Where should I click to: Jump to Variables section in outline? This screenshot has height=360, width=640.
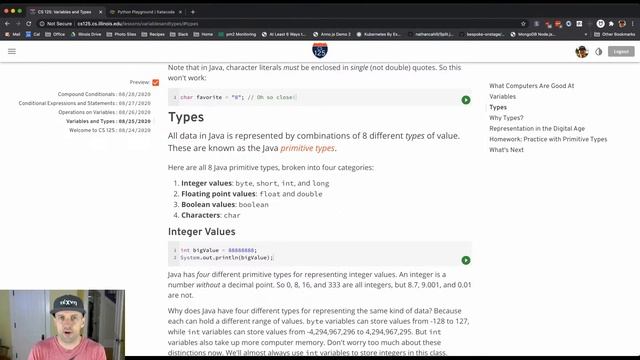502,96
